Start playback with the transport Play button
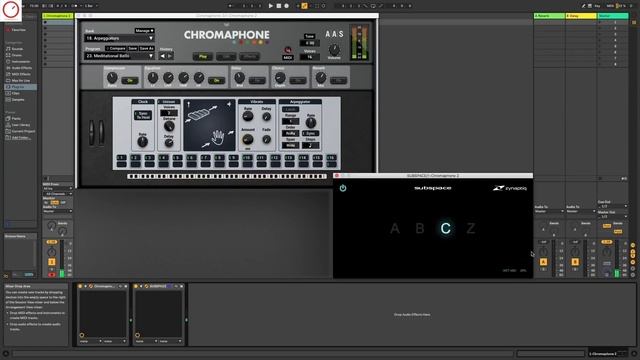Image resolution: width=640 pixels, height=360 pixels. pyautogui.click(x=271, y=6)
